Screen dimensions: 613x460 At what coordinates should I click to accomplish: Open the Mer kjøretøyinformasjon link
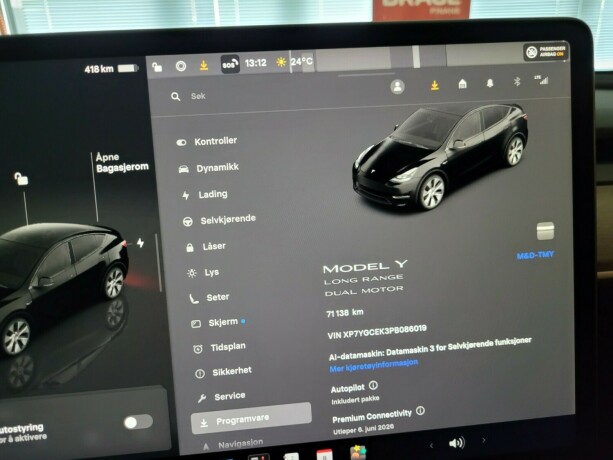click(x=373, y=365)
